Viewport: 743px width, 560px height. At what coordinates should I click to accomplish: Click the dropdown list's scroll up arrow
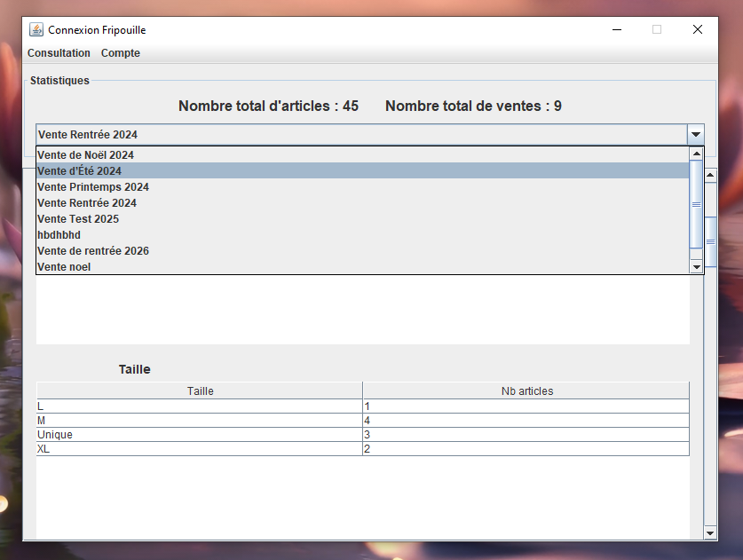click(696, 153)
